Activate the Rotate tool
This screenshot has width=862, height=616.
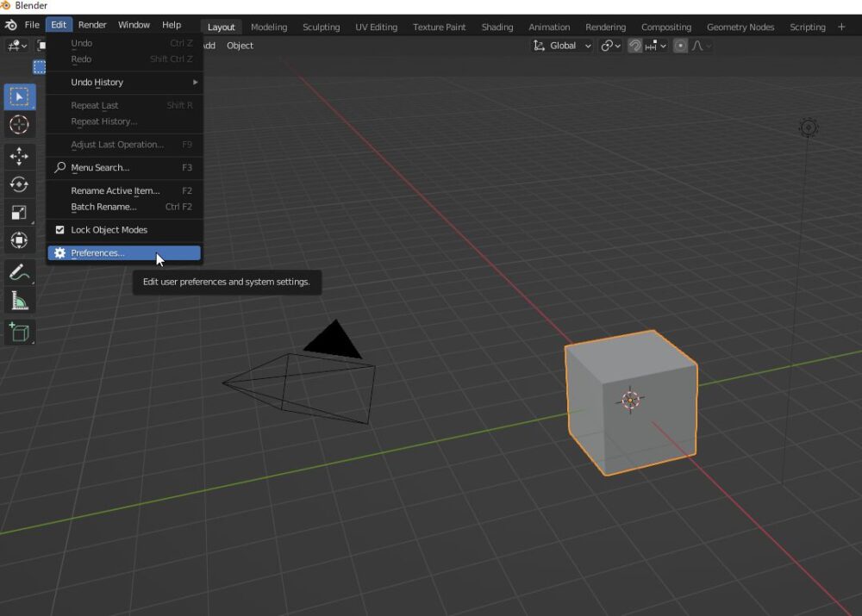pos(20,184)
